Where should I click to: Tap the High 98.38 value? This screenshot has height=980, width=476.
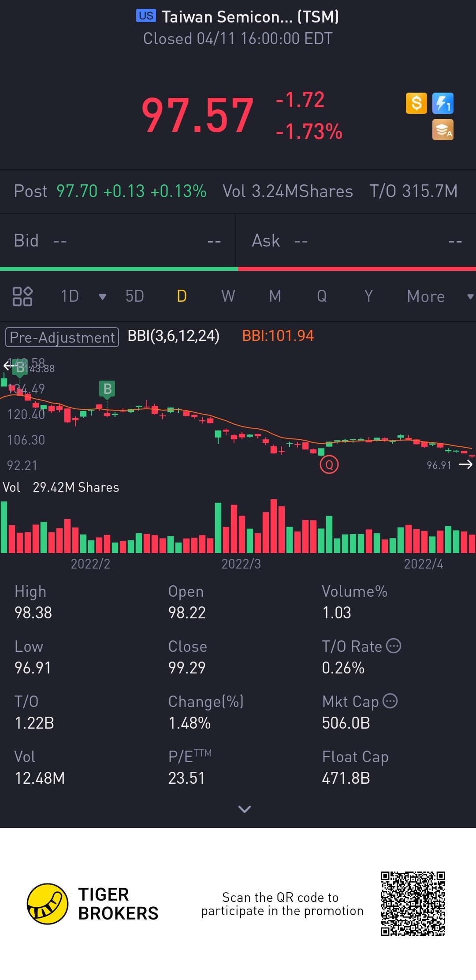(x=33, y=613)
